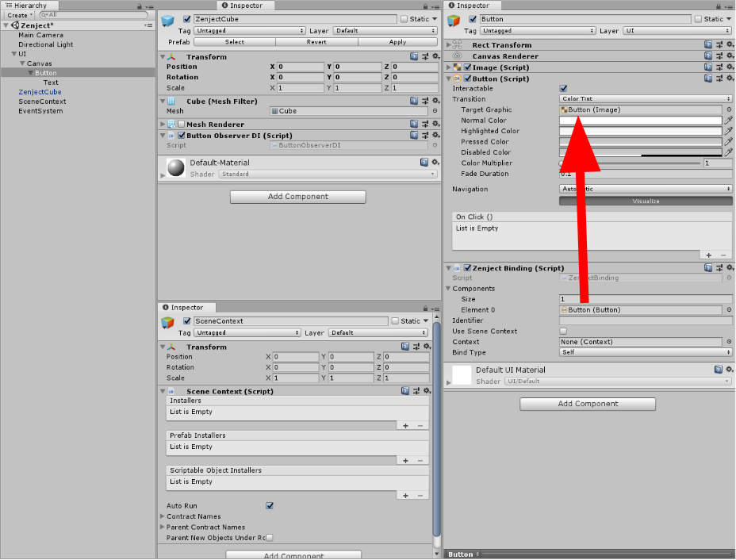Open object picker for Cube mesh field
Viewport: 736px width, 560px height.
click(x=434, y=111)
